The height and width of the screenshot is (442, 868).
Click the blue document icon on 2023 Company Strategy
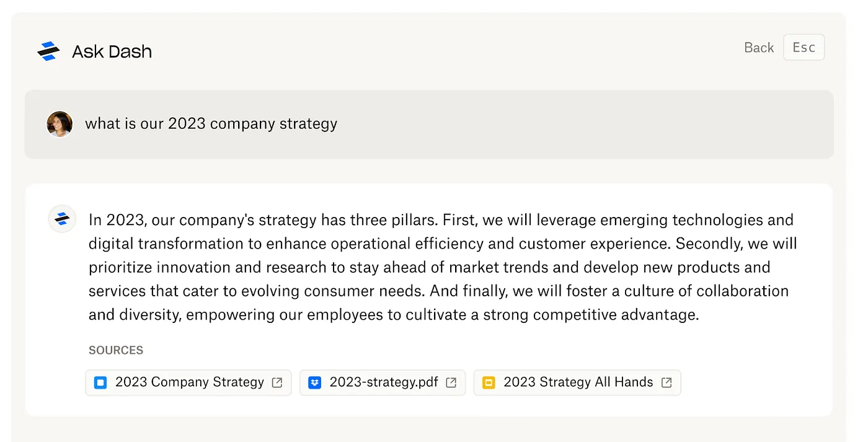[100, 382]
